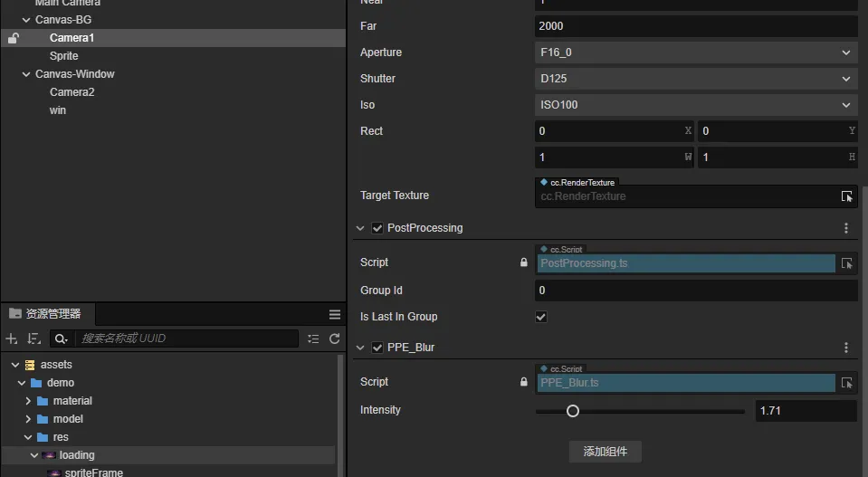The height and width of the screenshot is (477, 868).
Task: Click the plus icon to create asset
Action: (x=12, y=339)
